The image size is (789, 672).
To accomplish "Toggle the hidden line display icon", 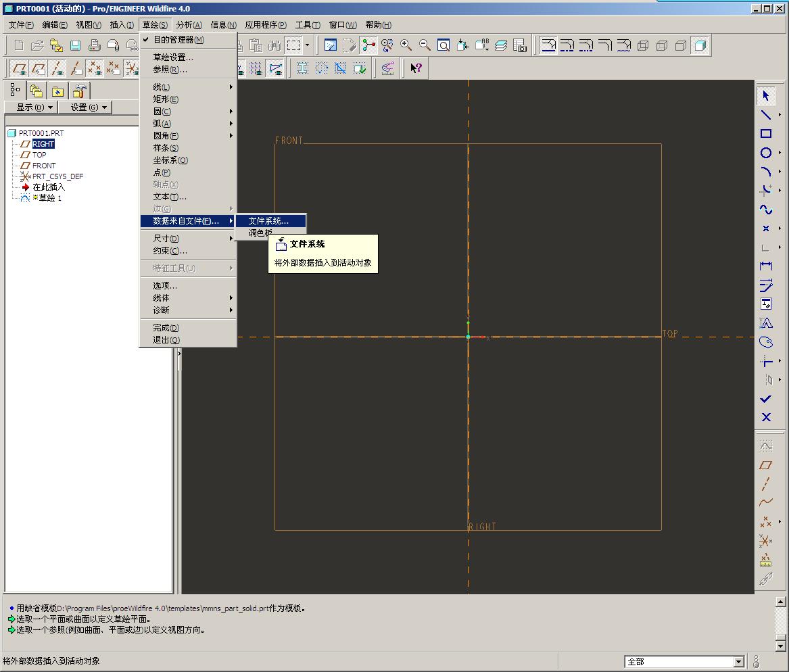I will 662,45.
